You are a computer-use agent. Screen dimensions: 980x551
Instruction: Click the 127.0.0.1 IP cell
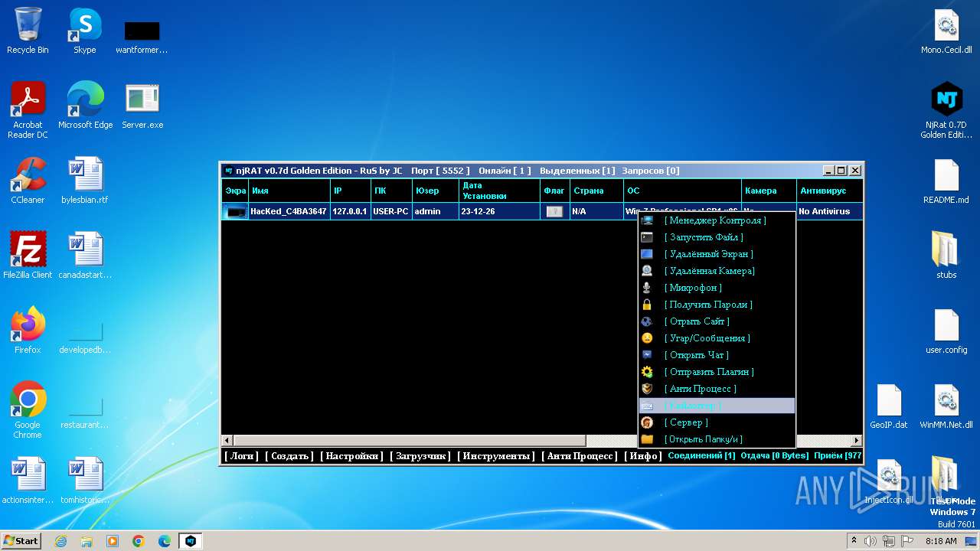[350, 211]
